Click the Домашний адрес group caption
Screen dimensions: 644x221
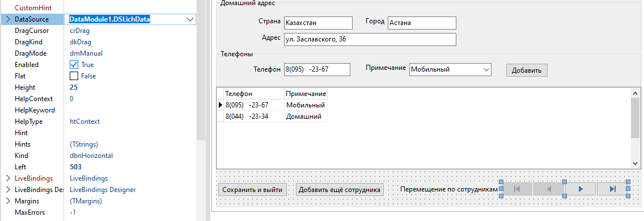[x=248, y=3]
